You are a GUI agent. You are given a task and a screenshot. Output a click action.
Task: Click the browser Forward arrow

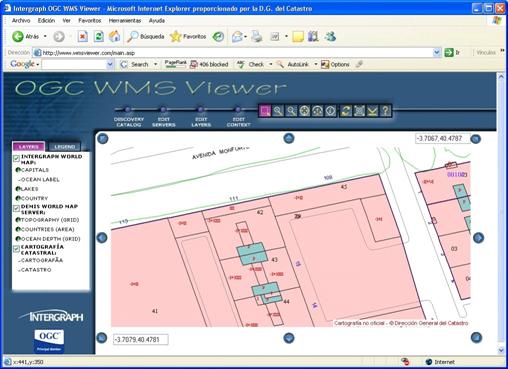point(59,36)
